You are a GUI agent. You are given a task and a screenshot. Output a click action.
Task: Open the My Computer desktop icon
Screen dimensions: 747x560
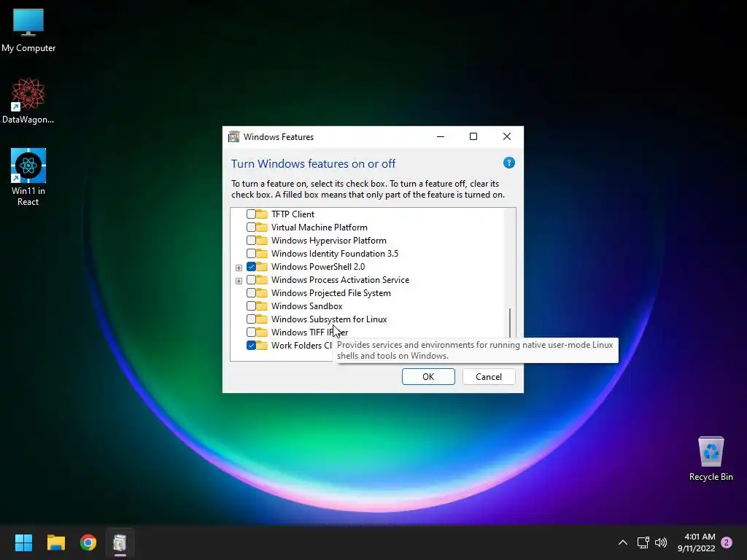point(28,31)
